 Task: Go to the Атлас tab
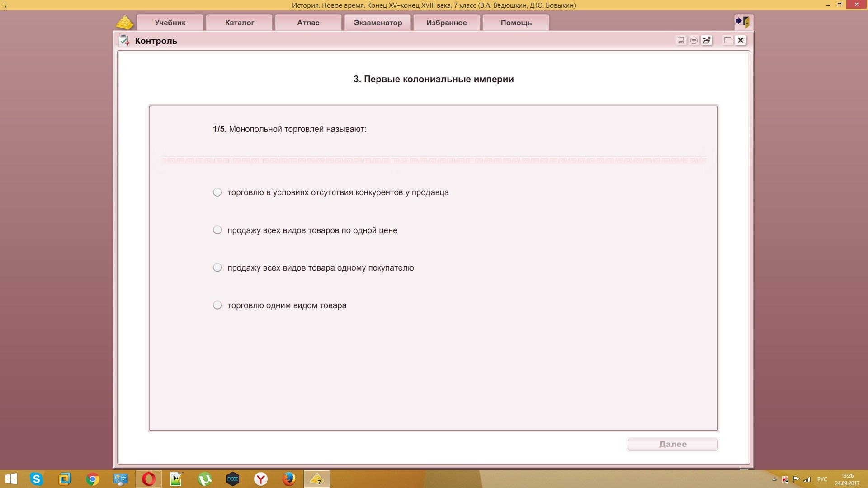click(308, 23)
